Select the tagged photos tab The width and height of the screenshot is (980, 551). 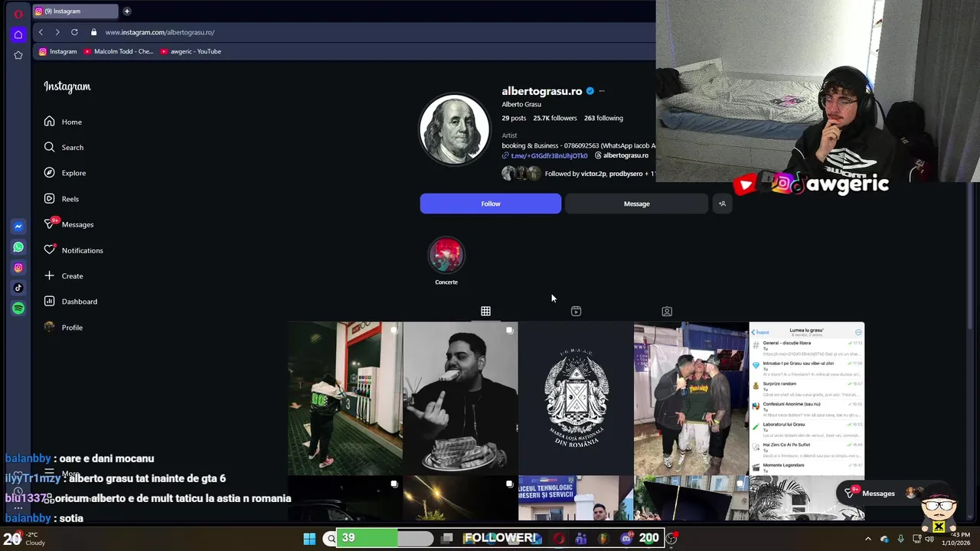tap(667, 311)
